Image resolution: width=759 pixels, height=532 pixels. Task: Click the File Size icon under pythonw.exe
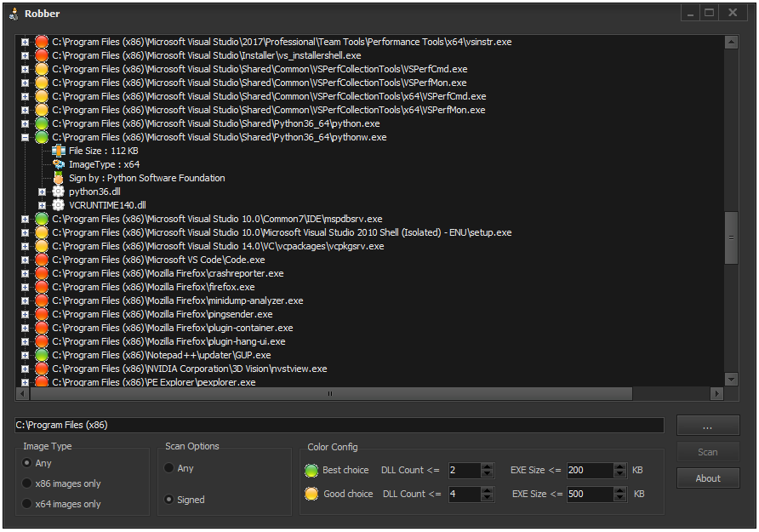[59, 151]
